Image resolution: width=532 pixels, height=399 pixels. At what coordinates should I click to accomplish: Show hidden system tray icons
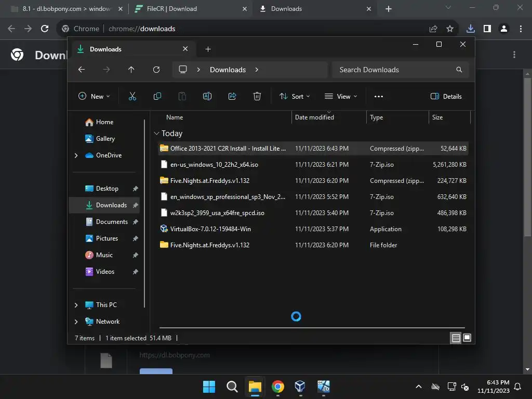pyautogui.click(x=419, y=387)
